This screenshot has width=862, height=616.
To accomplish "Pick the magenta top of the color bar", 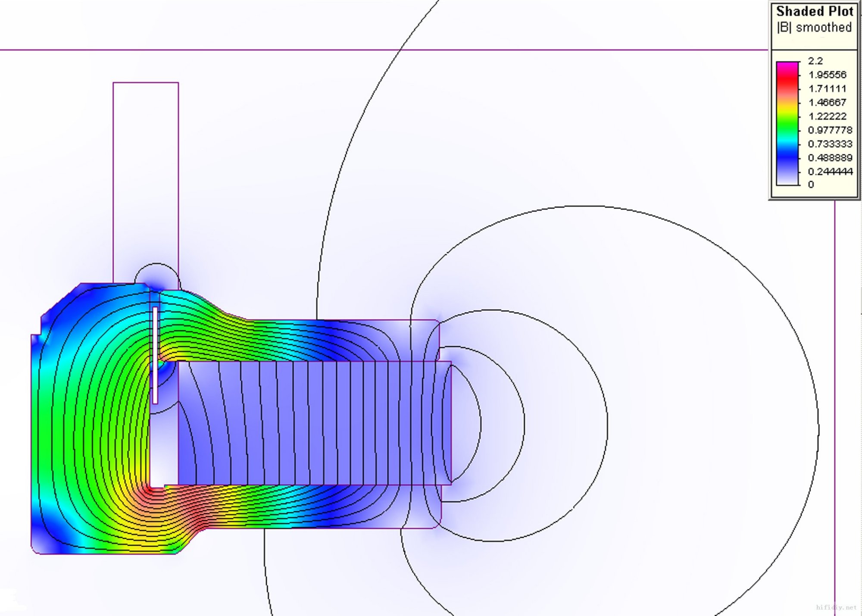I will point(787,65).
